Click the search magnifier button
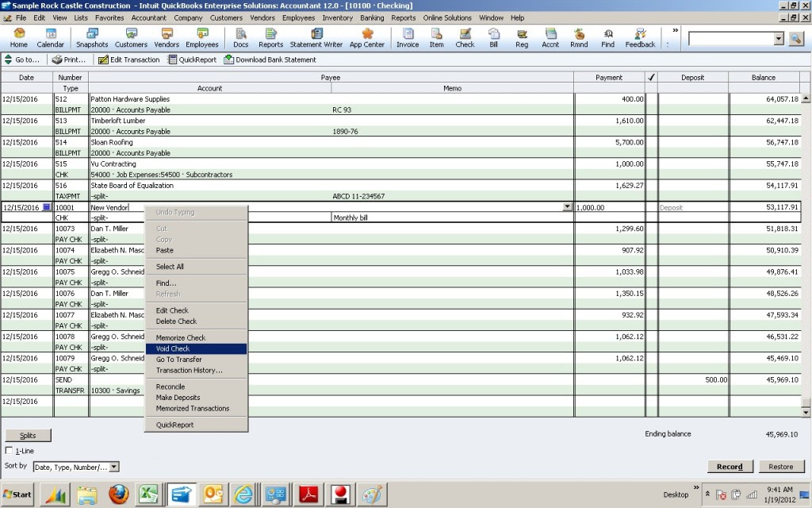Screen dimensions: 812x508 (x=796, y=38)
